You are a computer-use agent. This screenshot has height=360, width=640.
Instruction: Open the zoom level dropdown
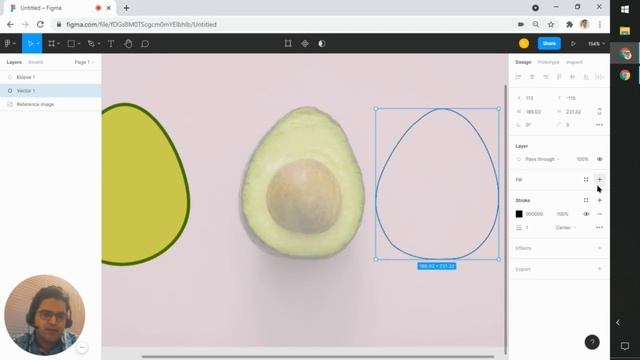pyautogui.click(x=596, y=44)
